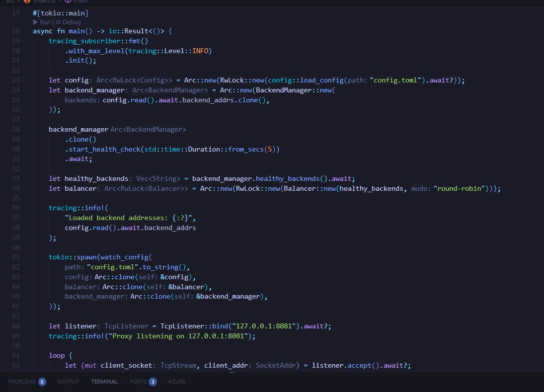
Task: Click the orange INFO constant
Action: point(200,51)
